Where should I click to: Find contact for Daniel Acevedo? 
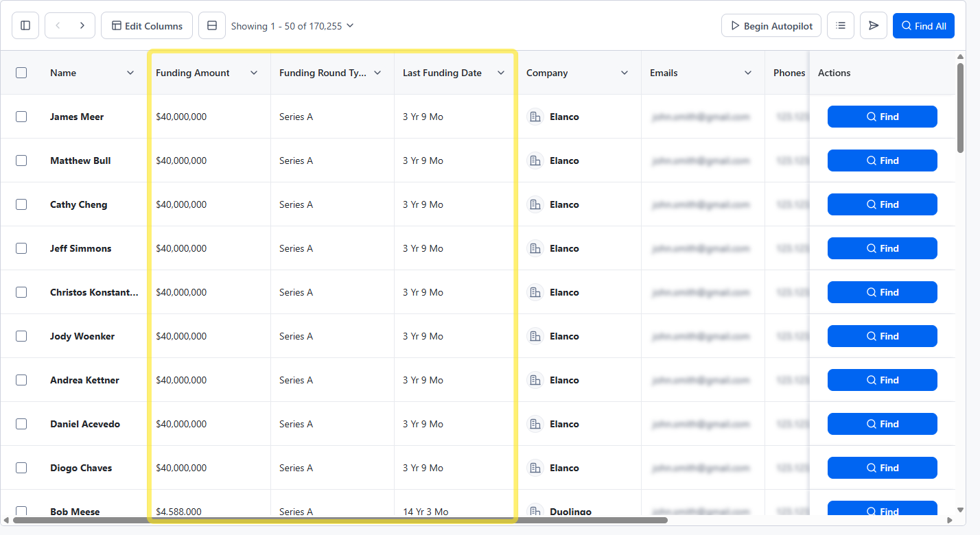click(883, 424)
